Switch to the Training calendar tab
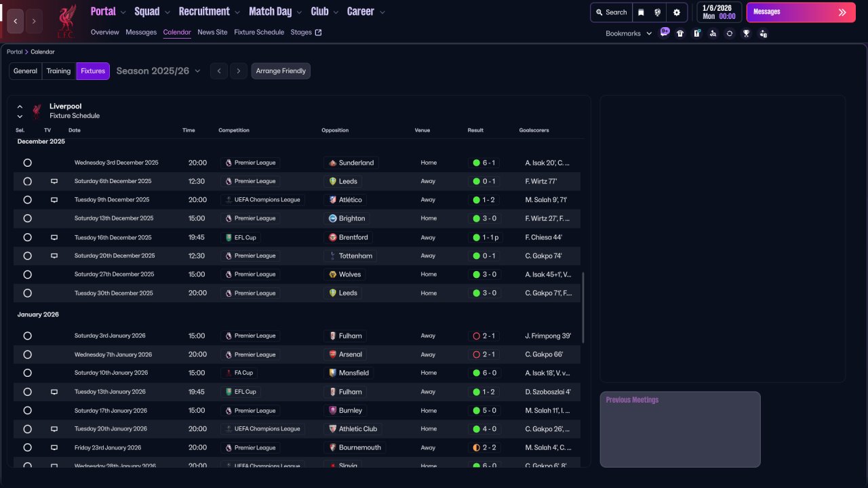The width and height of the screenshot is (868, 488). tap(58, 71)
